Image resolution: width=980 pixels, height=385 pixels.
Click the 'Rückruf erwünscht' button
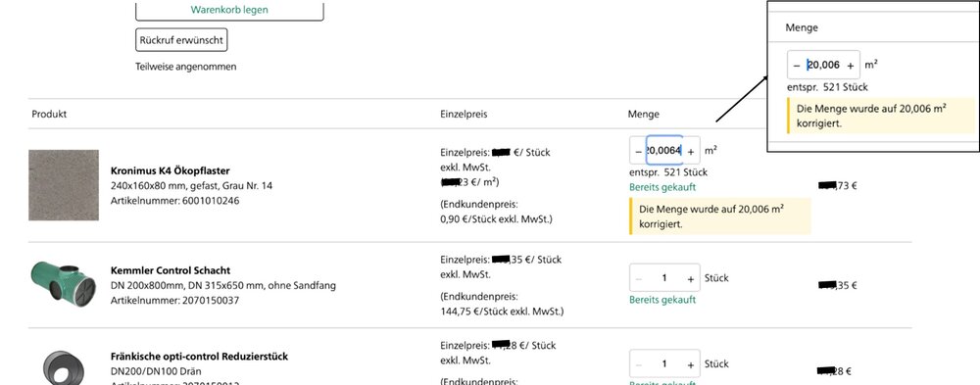click(x=181, y=40)
